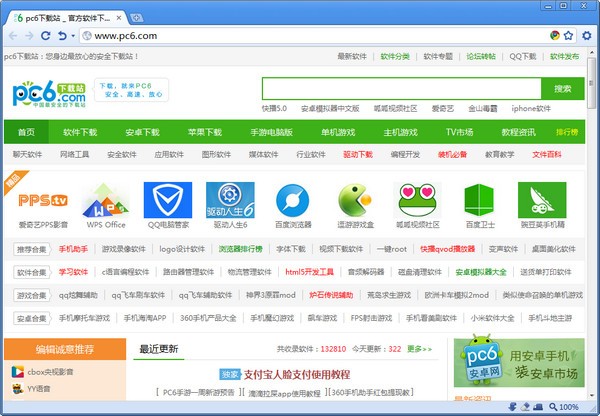Click the bookmark star icon
This screenshot has width=600, height=416.
pos(568,36)
